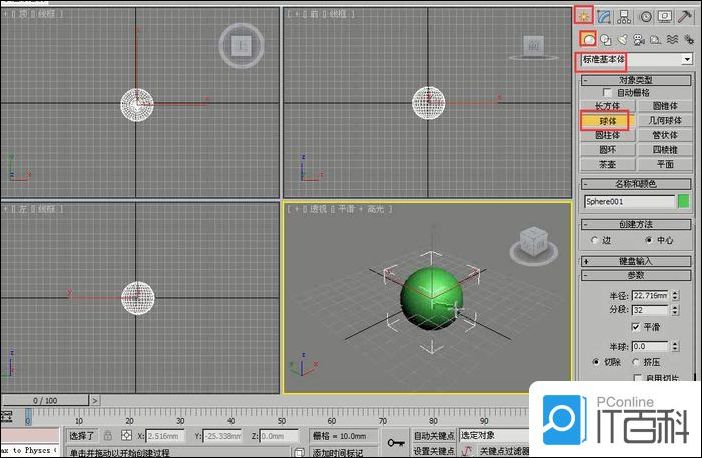Click the 圆环 torus button

[608, 150]
